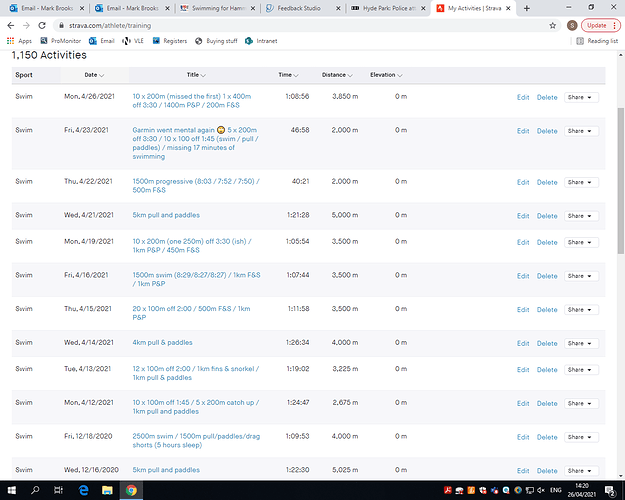Screen dimensions: 625x500
Task: Sort activities by Date column
Action: (x=94, y=75)
